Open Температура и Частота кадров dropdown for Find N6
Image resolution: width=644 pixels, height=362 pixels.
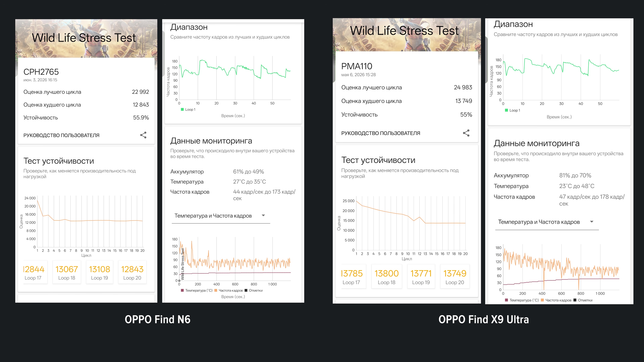(x=221, y=216)
